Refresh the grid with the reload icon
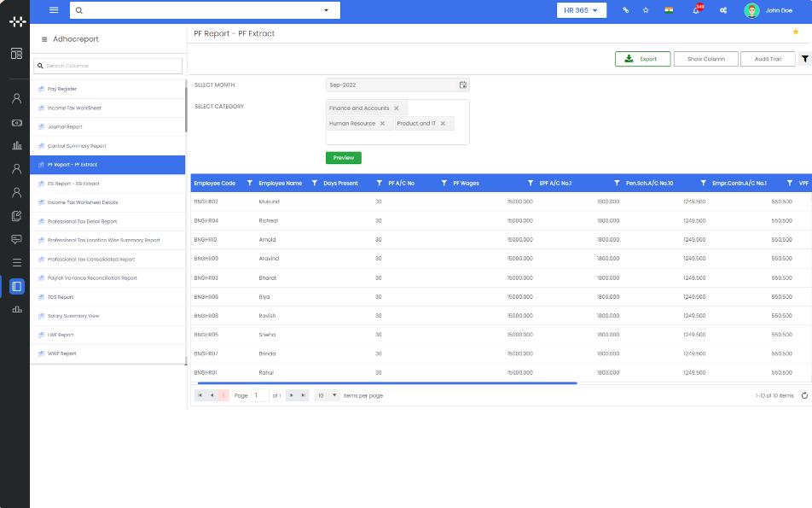 click(804, 395)
